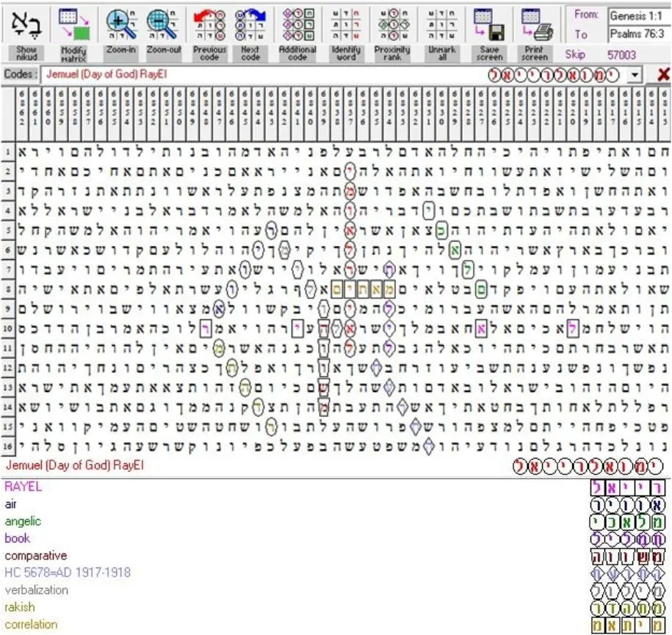
Task: Click the Print screen icon
Action: pyautogui.click(x=535, y=24)
